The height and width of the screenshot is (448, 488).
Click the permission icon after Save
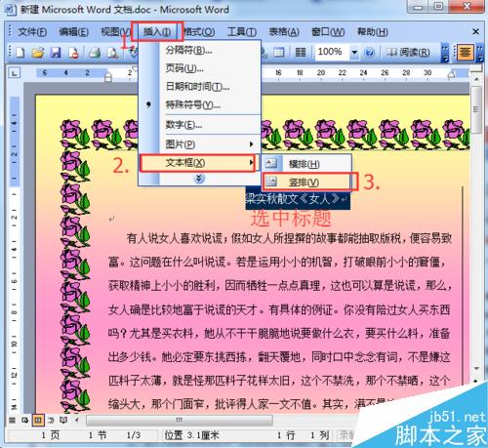[x=73, y=53]
